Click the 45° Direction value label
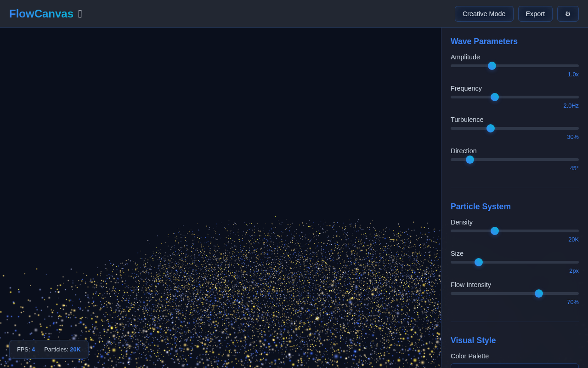 pyautogui.click(x=574, y=168)
